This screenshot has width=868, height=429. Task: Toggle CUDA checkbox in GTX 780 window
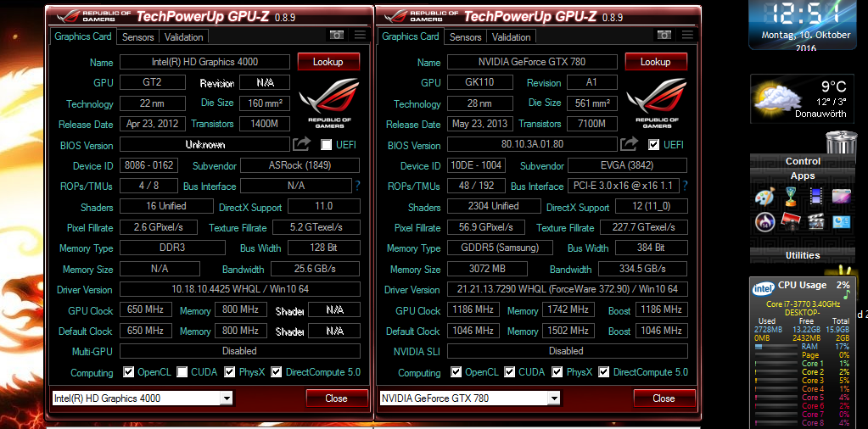tap(509, 371)
